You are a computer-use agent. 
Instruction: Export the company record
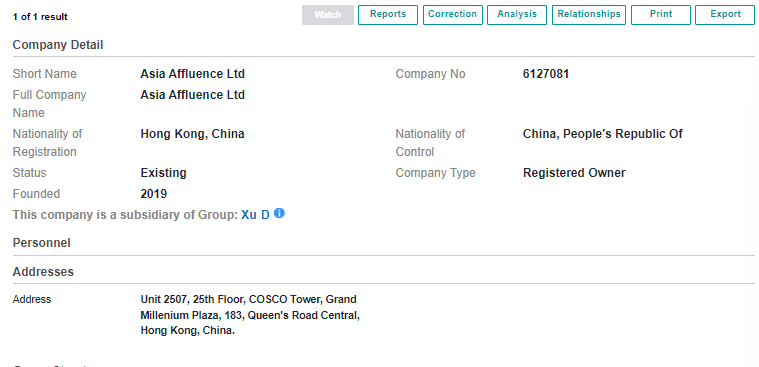[725, 15]
